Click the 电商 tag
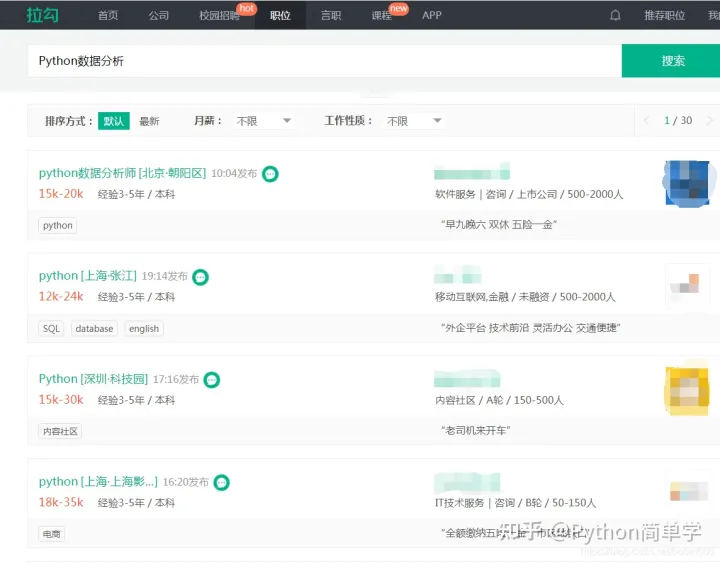720x563 pixels. pos(51,534)
